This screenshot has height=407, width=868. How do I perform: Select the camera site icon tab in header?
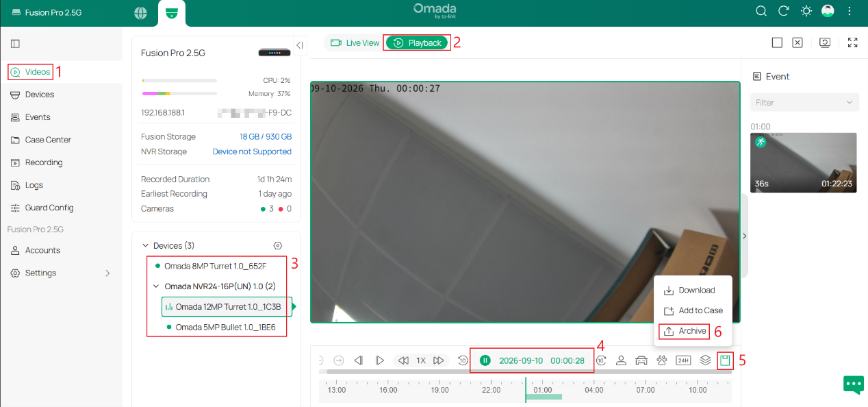[171, 13]
